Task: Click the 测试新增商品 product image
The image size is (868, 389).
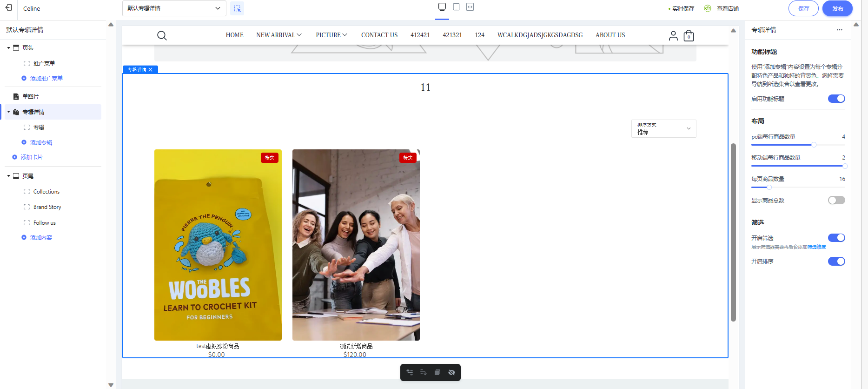Action: point(356,245)
